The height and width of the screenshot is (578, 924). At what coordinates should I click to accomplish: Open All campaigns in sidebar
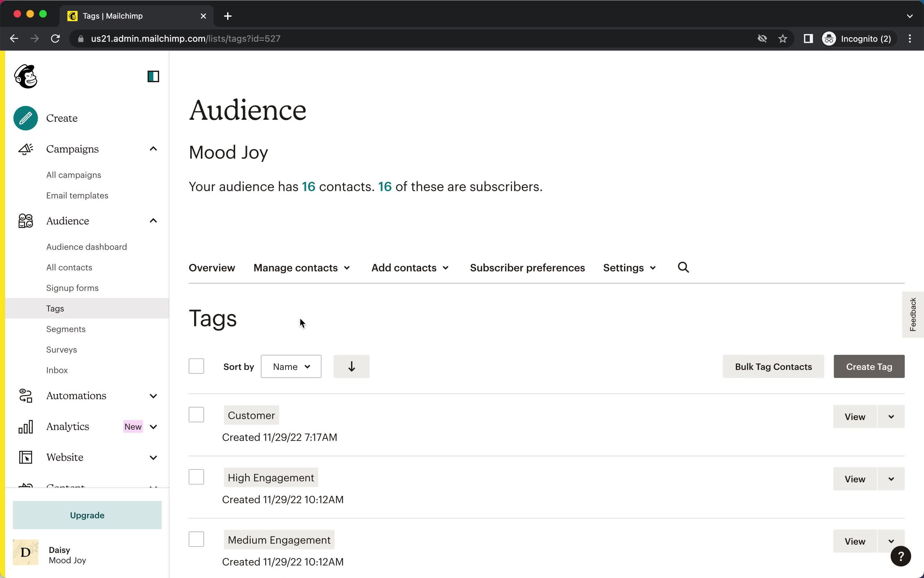coord(74,175)
